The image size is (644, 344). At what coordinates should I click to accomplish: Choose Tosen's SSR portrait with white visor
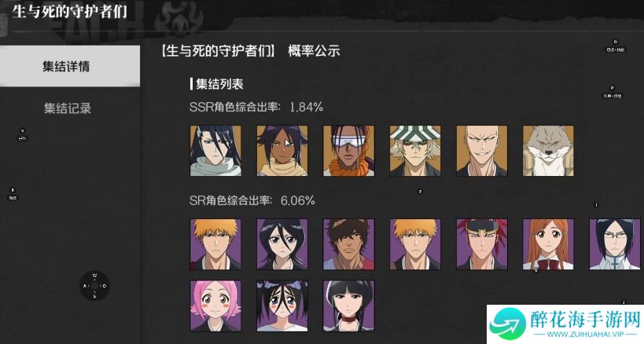pos(348,151)
